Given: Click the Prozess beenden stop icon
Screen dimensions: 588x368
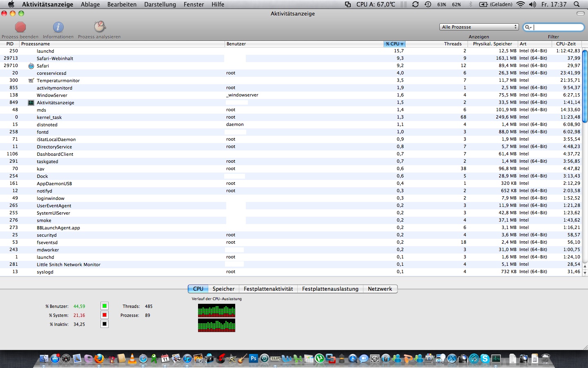Looking at the screenshot, I should pos(20,27).
